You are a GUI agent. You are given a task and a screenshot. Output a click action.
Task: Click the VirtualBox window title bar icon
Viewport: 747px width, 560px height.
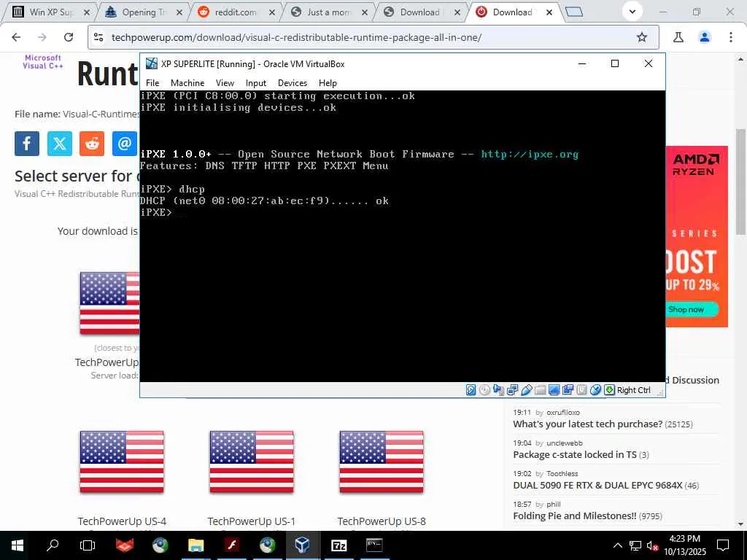[x=152, y=63]
